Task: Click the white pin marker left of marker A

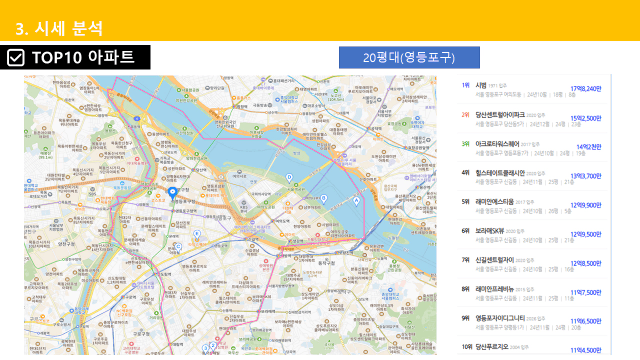Action: [x=324, y=199]
